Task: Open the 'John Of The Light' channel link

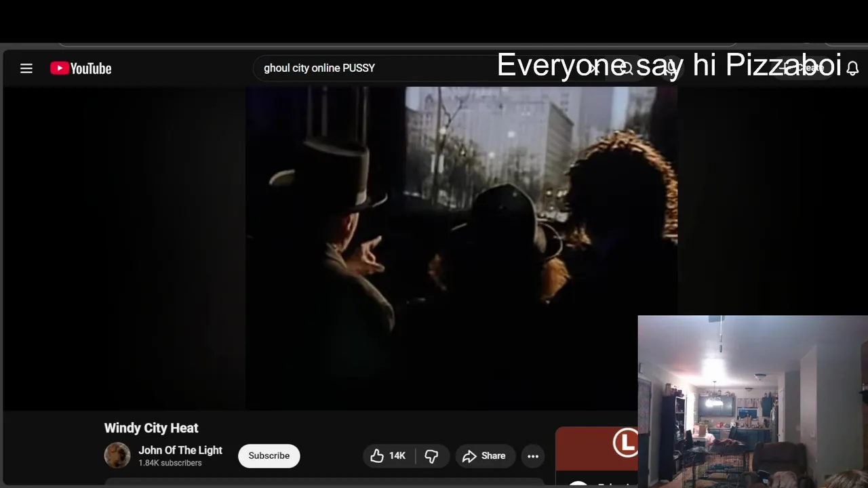Action: pos(180,450)
